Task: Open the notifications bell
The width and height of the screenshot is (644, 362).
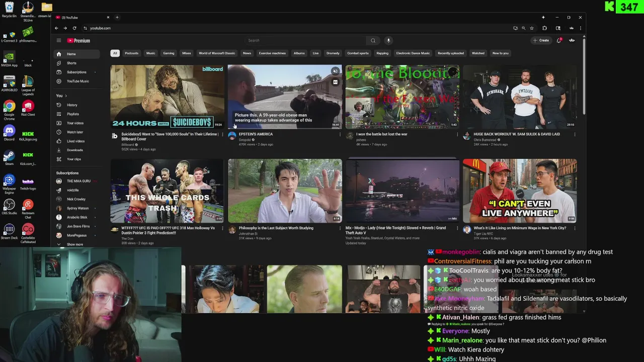Action: tap(559, 40)
